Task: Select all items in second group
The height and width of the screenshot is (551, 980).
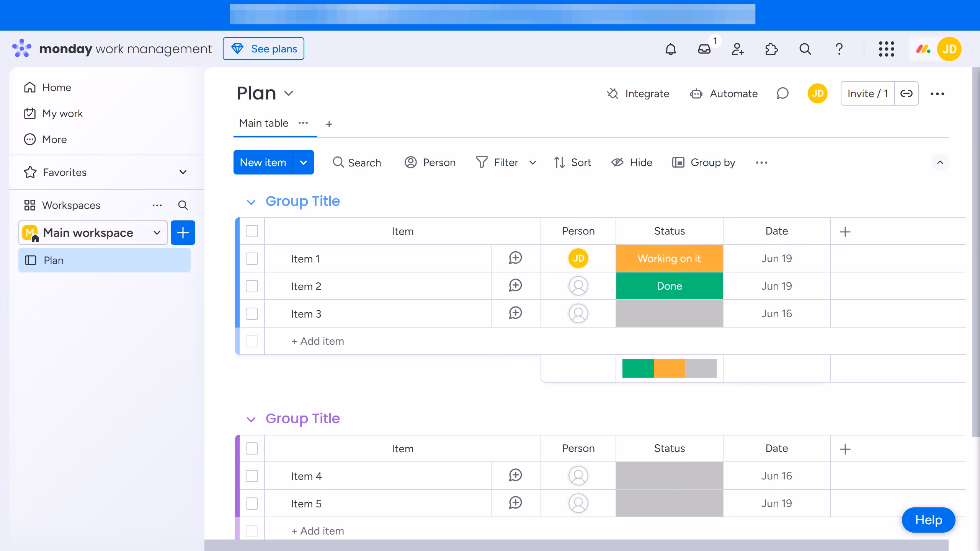Action: click(x=252, y=448)
